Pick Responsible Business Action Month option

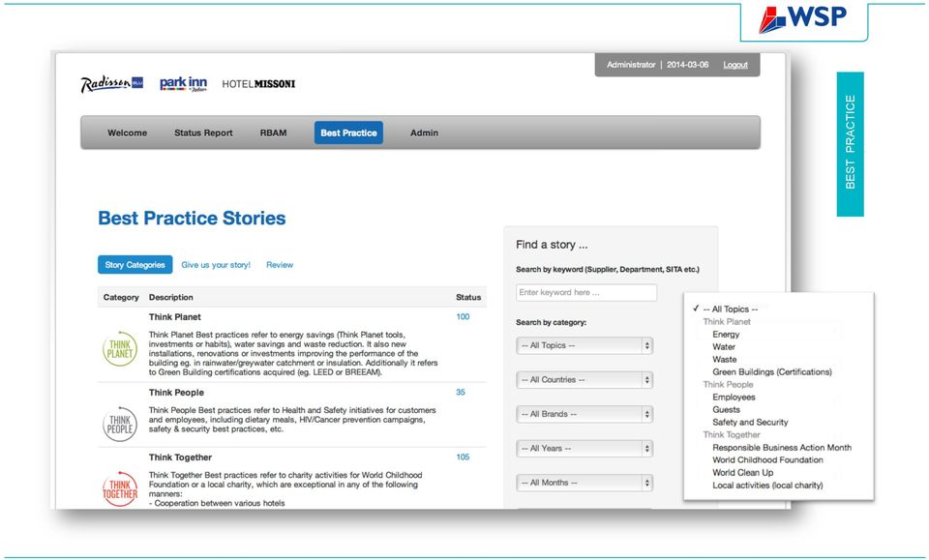782,448
